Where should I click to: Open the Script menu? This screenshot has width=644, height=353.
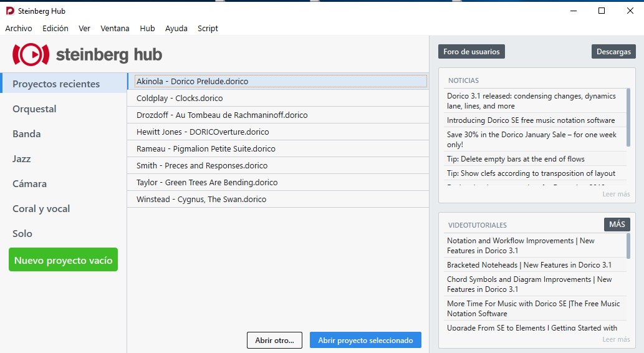208,28
